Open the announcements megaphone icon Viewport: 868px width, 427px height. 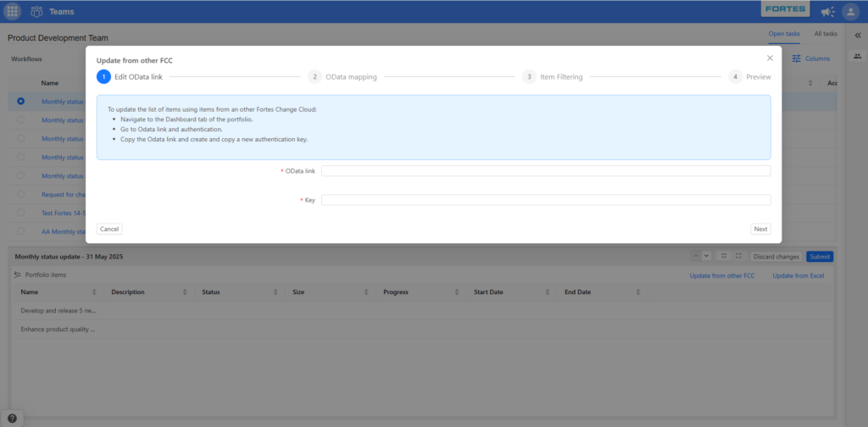tap(827, 12)
